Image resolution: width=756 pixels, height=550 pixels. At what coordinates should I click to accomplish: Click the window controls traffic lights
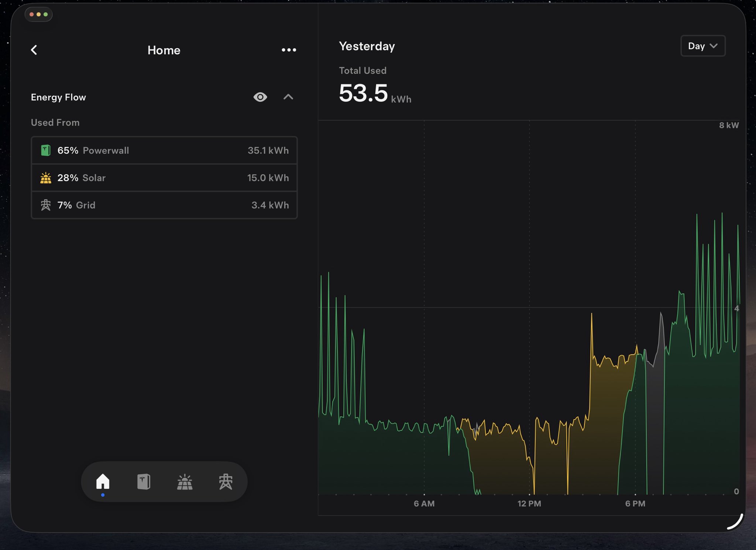tap(38, 14)
